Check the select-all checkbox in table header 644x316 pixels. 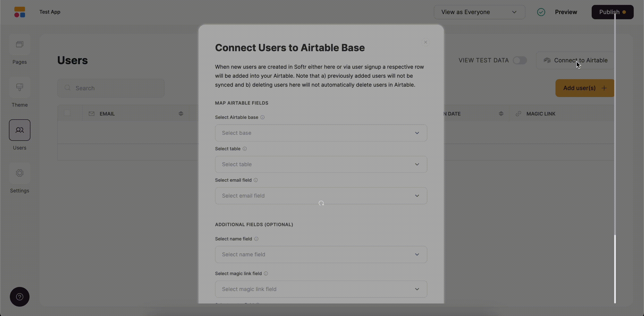tap(67, 113)
